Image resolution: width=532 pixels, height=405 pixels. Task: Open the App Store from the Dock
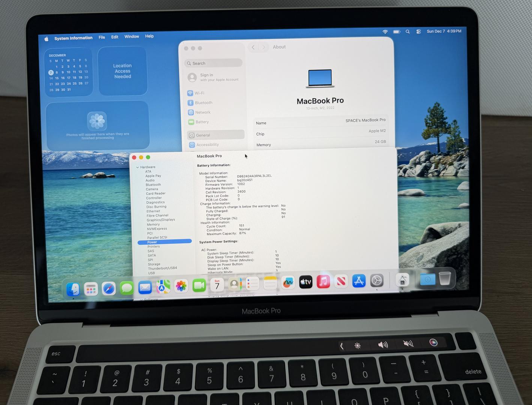pos(359,280)
